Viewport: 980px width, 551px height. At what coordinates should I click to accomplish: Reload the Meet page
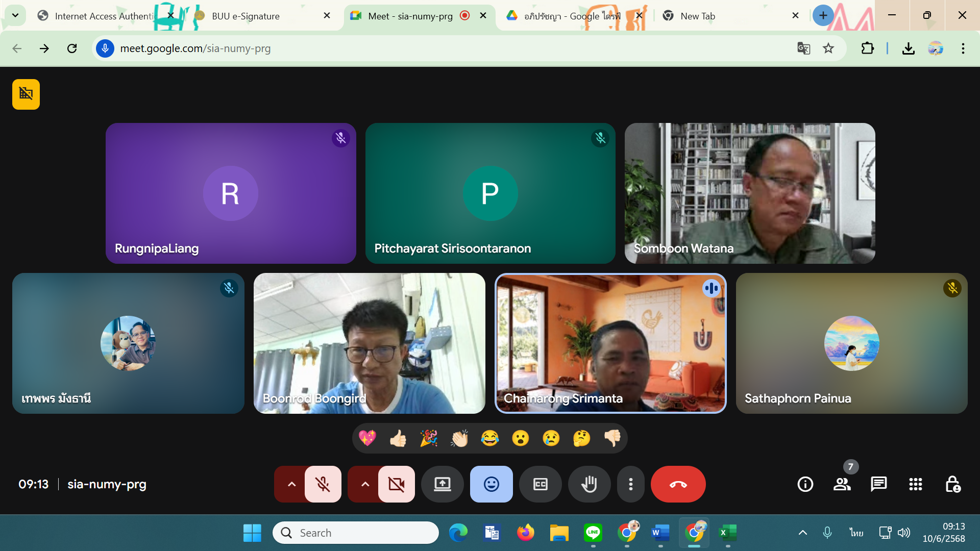click(x=72, y=48)
